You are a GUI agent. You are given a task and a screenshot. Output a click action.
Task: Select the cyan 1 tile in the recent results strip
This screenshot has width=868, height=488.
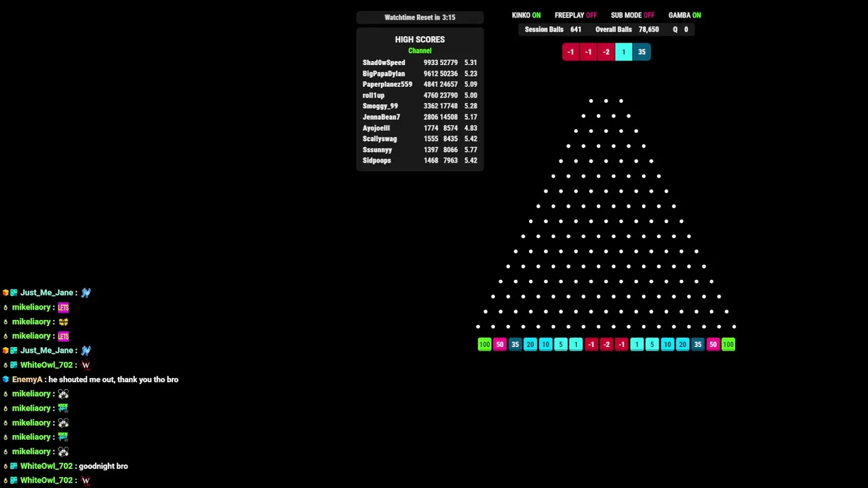click(624, 52)
